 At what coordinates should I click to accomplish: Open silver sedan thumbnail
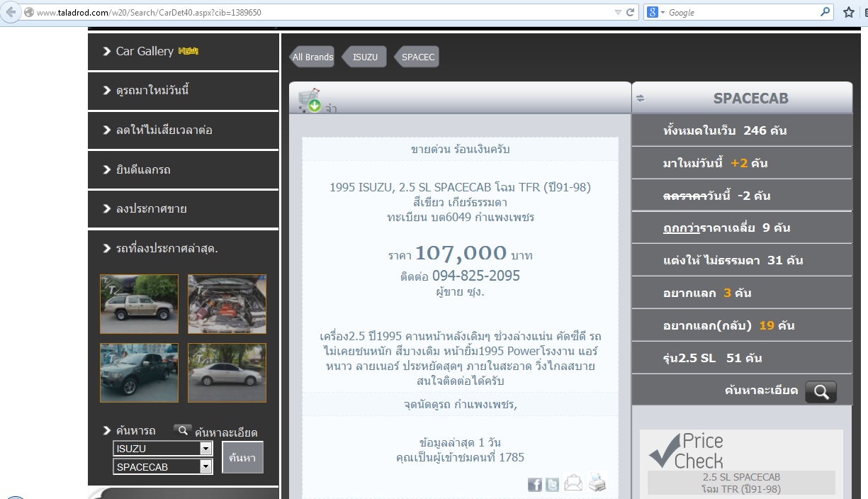[x=227, y=373]
